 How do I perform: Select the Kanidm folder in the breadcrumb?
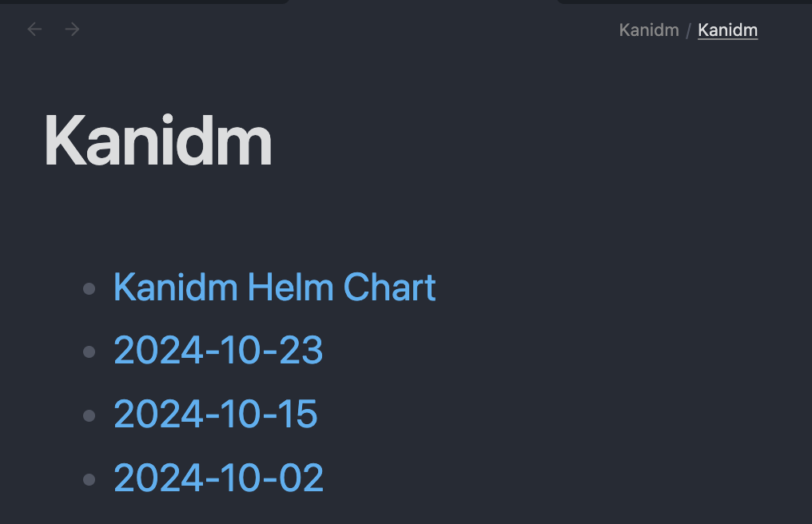pos(648,30)
